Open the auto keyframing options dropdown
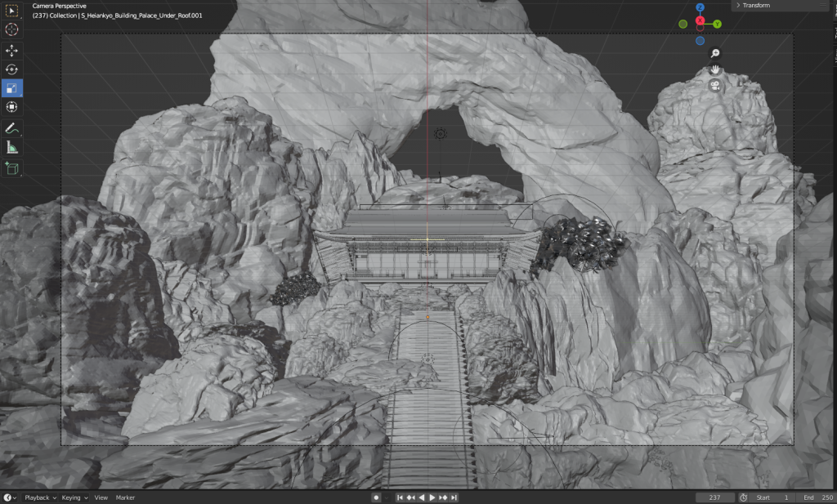This screenshot has width=837, height=504. [387, 497]
